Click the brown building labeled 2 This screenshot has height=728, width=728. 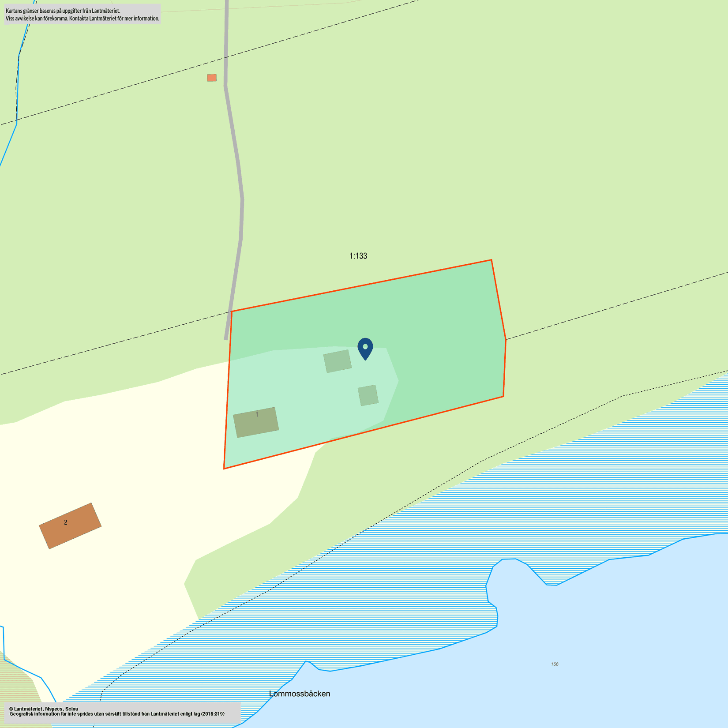tap(70, 526)
